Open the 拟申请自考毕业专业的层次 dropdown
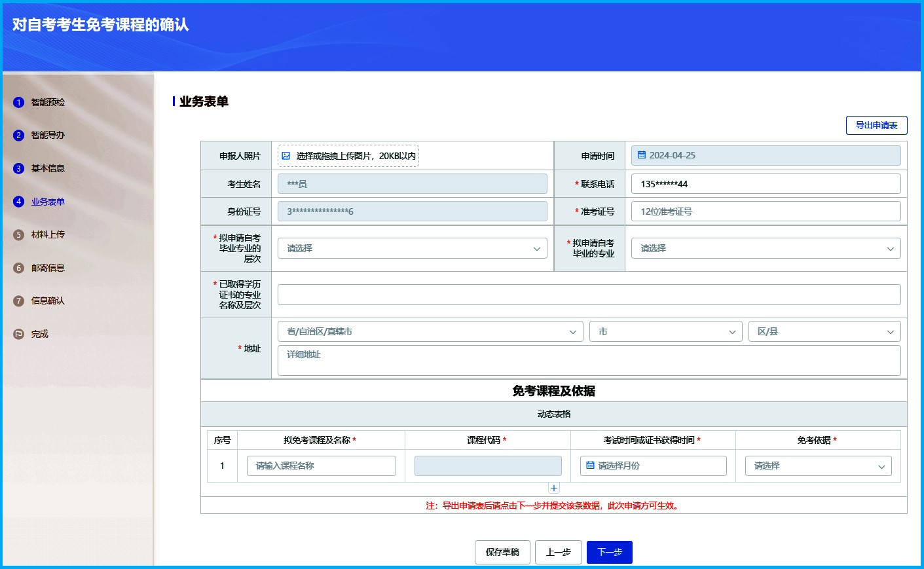The width and height of the screenshot is (924, 569). click(412, 248)
